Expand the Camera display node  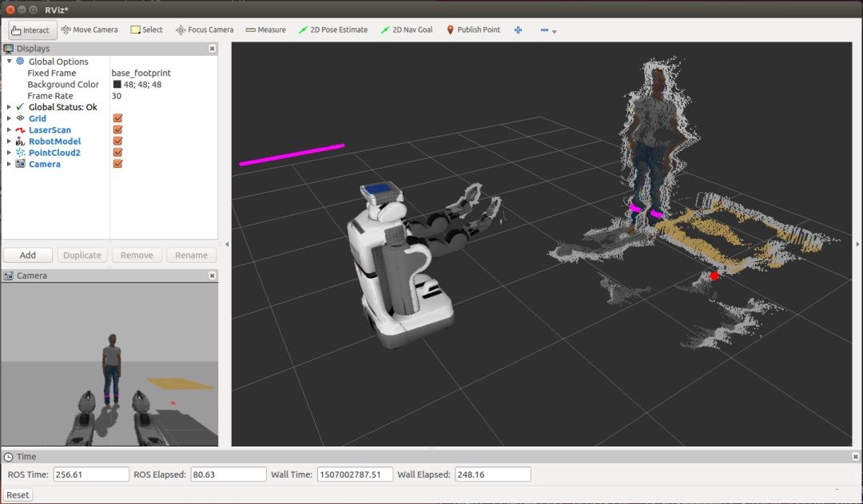pos(9,164)
